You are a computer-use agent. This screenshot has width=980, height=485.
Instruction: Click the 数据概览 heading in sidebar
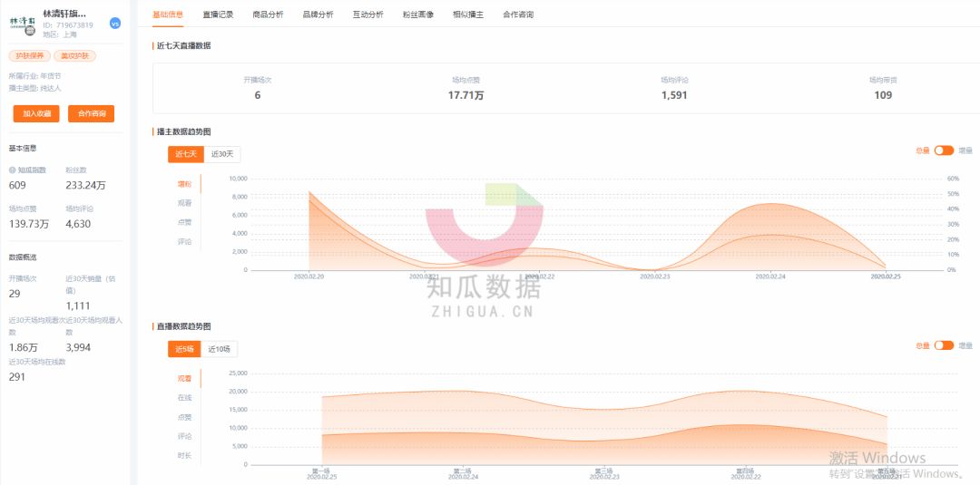pos(23,257)
